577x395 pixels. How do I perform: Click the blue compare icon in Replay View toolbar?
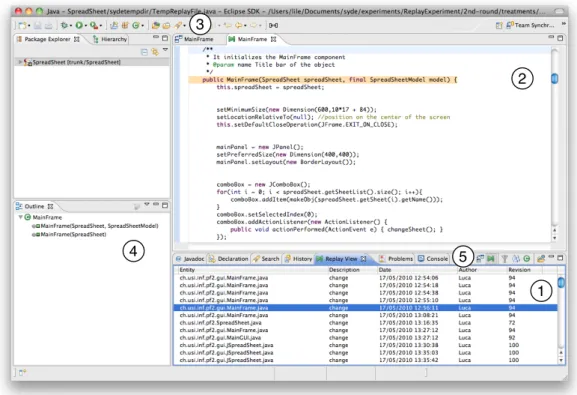(516, 259)
